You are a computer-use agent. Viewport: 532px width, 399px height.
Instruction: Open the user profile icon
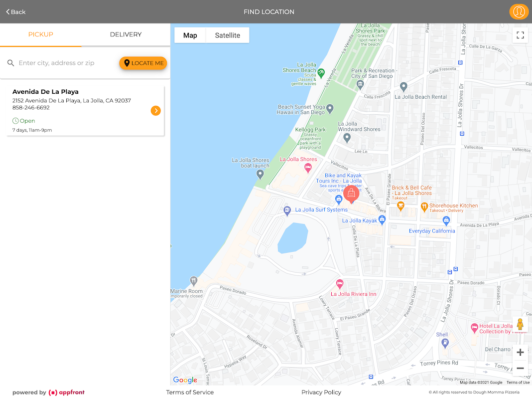519,11
